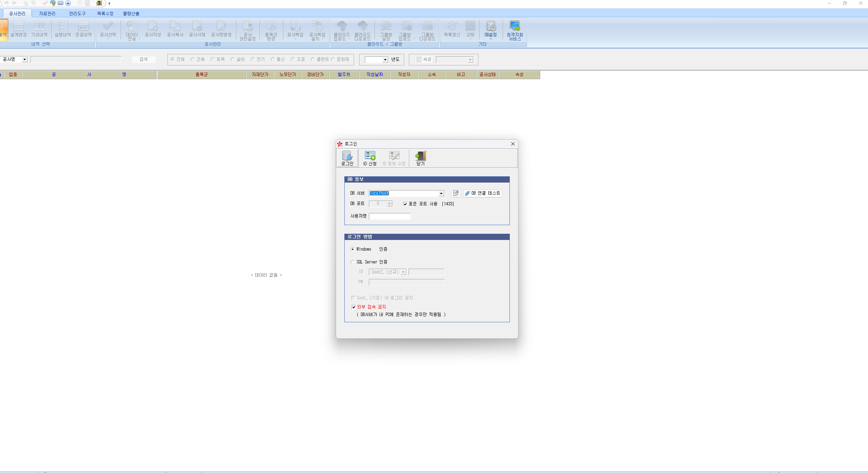Open the 물량산출 ribbon tab

(x=131, y=13)
